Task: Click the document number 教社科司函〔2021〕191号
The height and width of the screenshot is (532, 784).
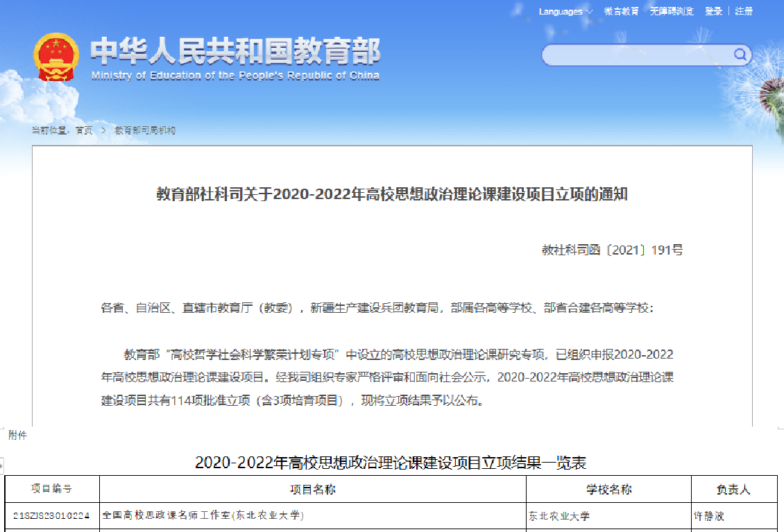Action: 612,250
